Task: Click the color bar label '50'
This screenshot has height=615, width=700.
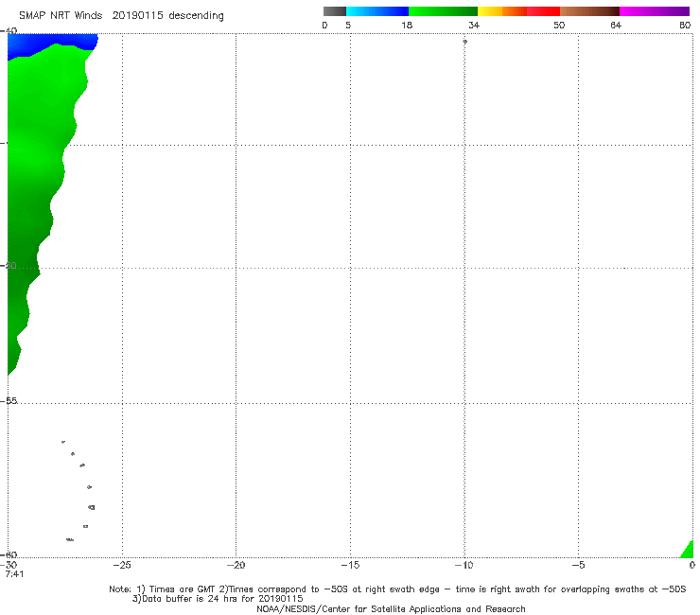Action: tap(559, 25)
